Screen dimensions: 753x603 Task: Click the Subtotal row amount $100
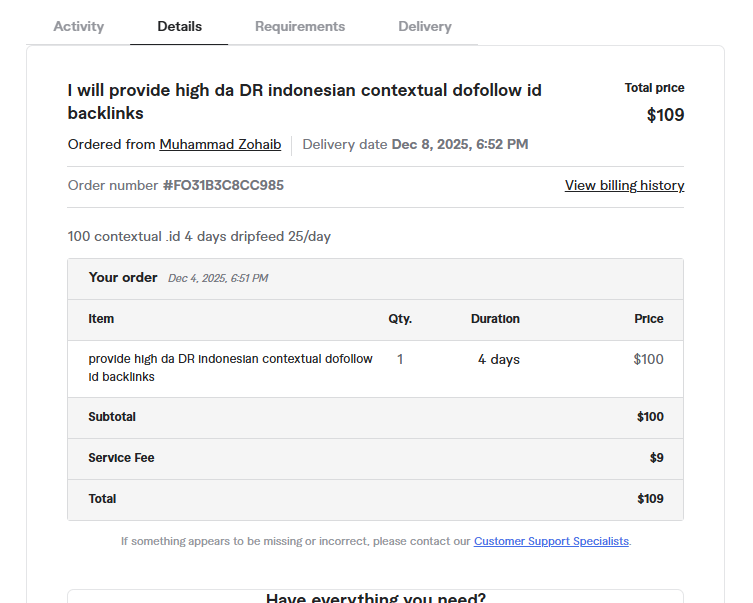click(649, 417)
